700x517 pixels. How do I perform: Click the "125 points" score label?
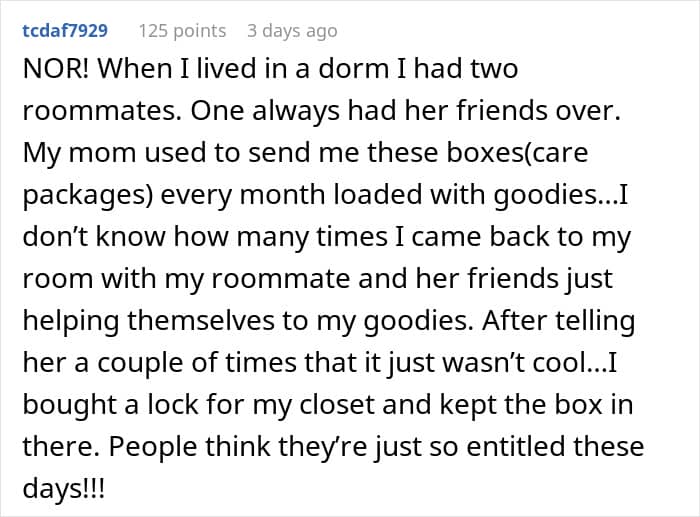[182, 31]
